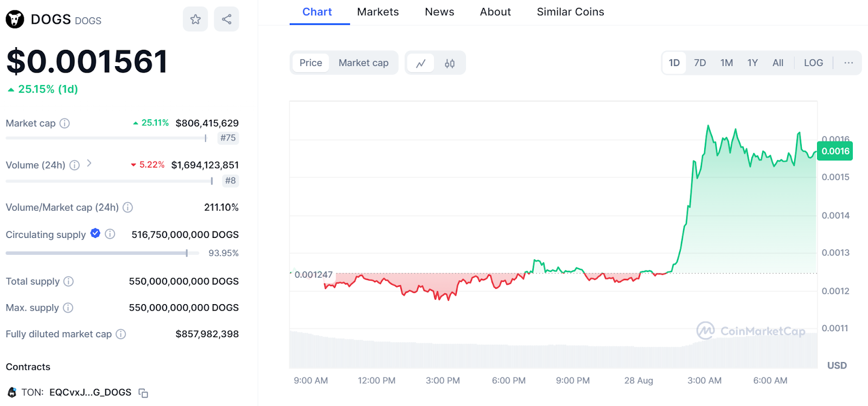Viewport: 868px width, 406px height.
Task: Show info for Total supply
Action: (x=68, y=281)
